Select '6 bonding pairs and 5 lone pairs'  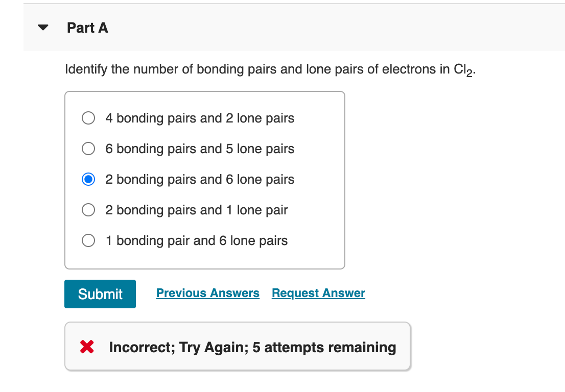[88, 149]
